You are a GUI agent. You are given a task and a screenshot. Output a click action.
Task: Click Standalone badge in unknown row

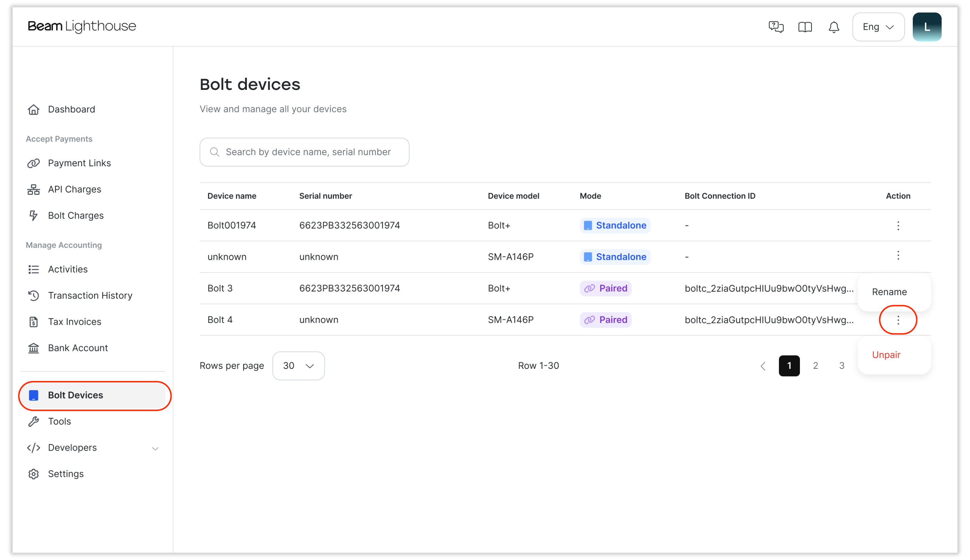pyautogui.click(x=615, y=257)
